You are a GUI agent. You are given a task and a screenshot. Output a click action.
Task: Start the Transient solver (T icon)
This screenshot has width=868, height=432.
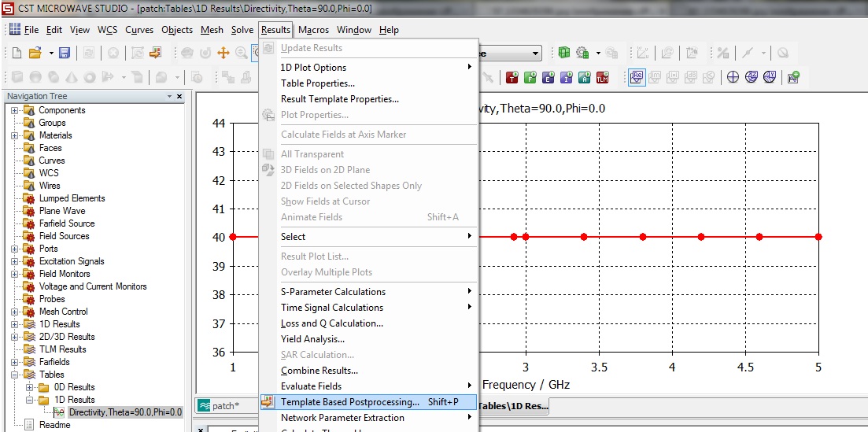pyautogui.click(x=512, y=78)
